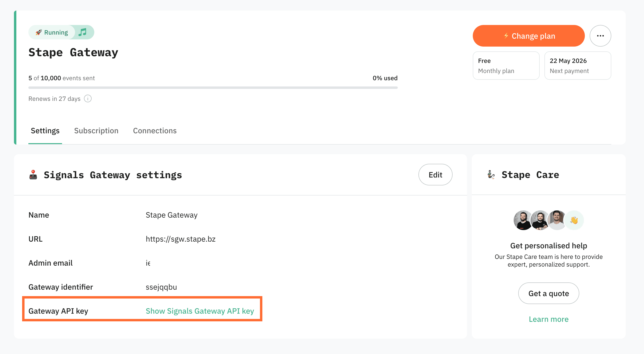Screen dimensions: 644x354
Task: Click the Running status badge text
Action: coord(56,32)
